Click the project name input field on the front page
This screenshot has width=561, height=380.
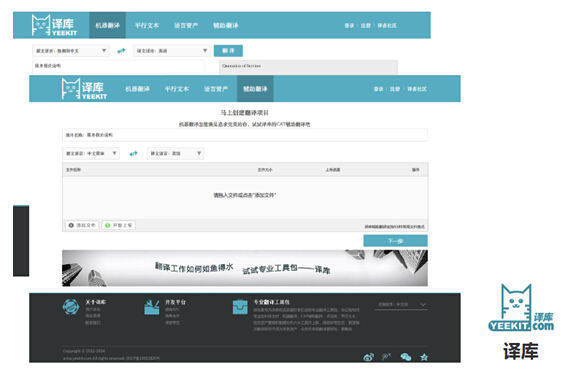click(x=245, y=135)
